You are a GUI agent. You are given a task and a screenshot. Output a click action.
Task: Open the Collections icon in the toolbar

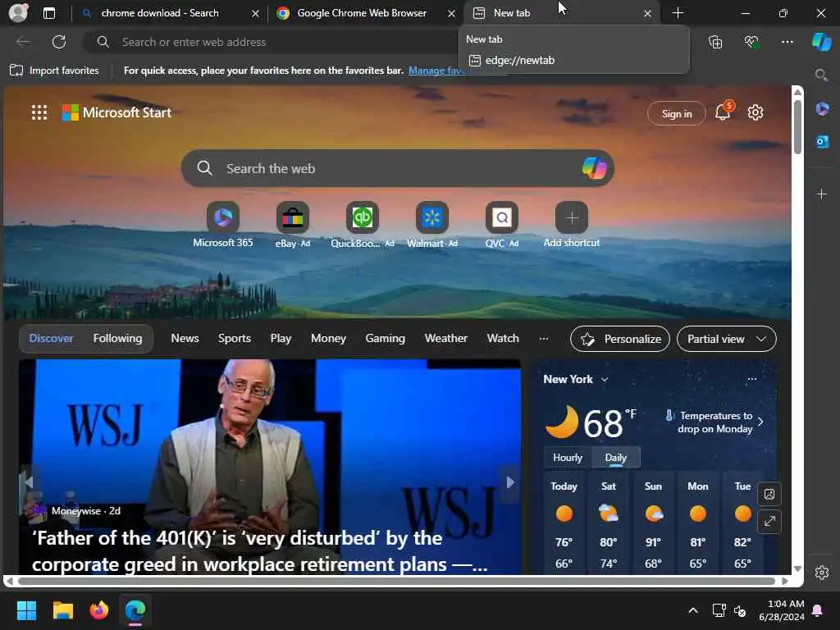[x=715, y=42]
